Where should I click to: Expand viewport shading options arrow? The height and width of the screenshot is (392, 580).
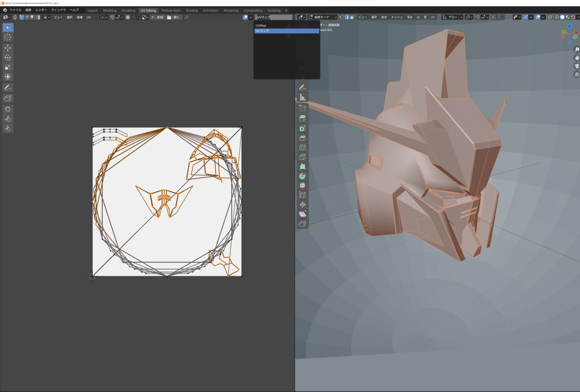coord(578,17)
